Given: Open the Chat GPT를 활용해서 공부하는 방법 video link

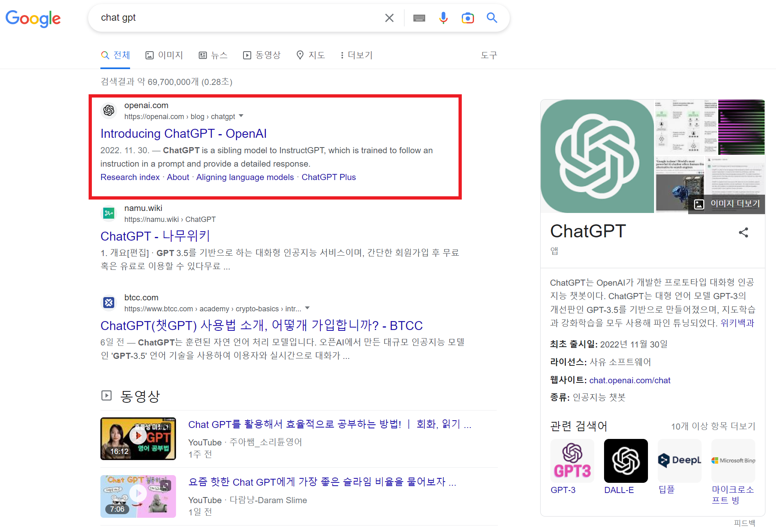Looking at the screenshot, I should click(x=330, y=424).
